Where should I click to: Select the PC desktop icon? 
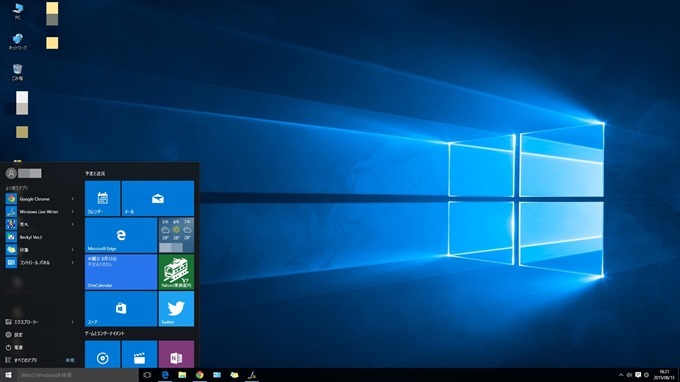tap(18, 11)
